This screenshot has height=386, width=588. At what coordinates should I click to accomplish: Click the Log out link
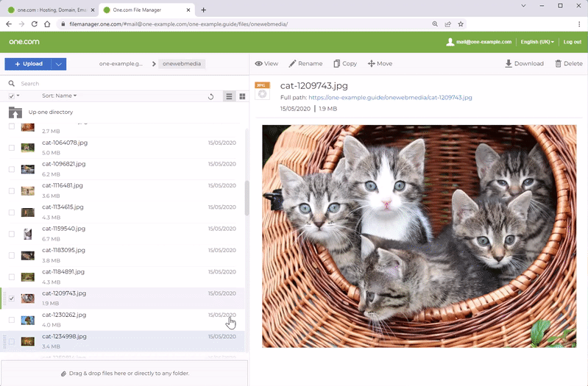point(572,42)
